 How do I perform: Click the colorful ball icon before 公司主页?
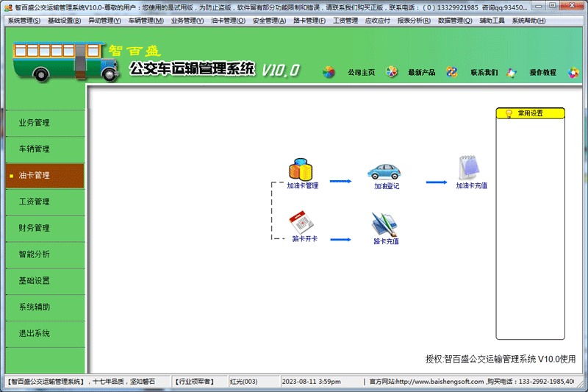[x=329, y=72]
